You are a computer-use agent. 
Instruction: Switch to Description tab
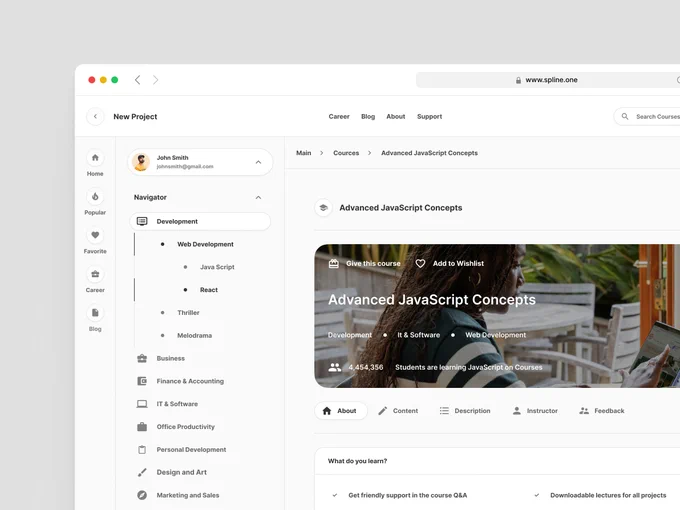click(465, 411)
